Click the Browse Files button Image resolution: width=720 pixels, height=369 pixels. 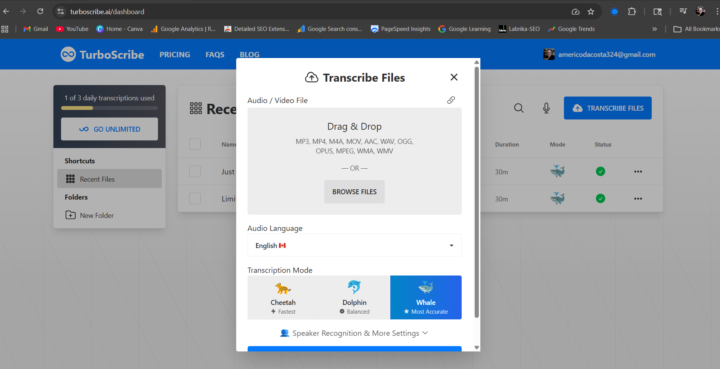(x=354, y=191)
